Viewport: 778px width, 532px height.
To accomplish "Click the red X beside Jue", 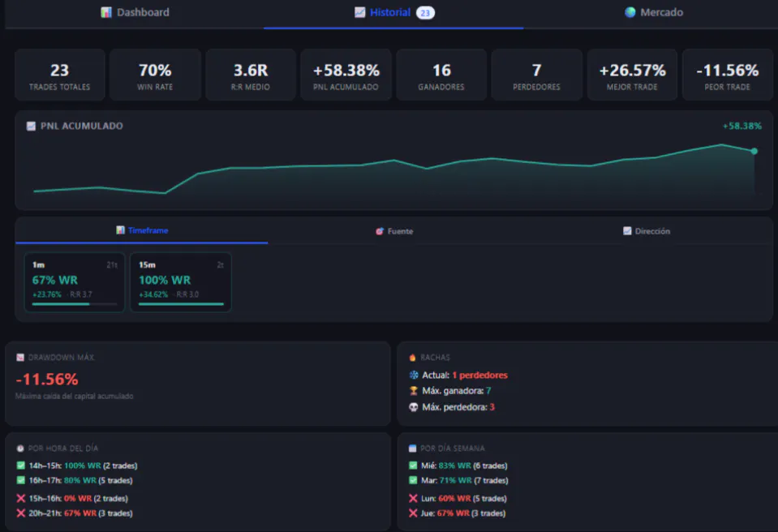I will pos(413,513).
